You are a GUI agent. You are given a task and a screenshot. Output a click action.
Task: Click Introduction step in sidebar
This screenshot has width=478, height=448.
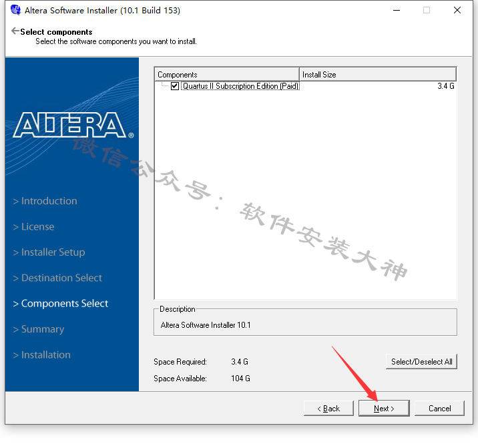coord(45,201)
